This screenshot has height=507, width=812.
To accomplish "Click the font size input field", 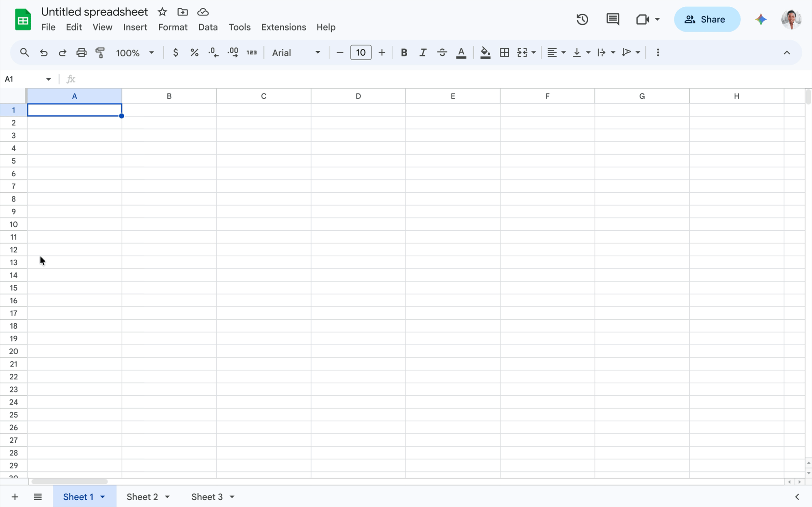I will point(361,52).
